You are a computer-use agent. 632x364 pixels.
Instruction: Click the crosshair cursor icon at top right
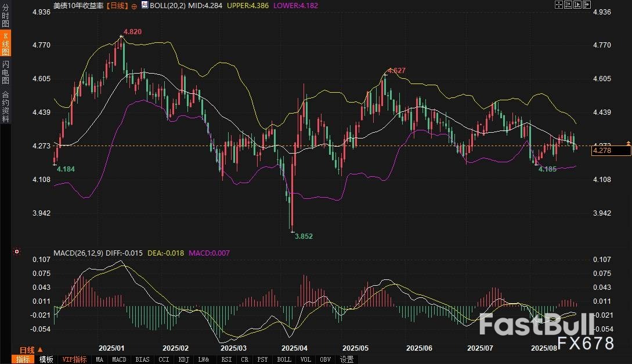click(558, 4)
